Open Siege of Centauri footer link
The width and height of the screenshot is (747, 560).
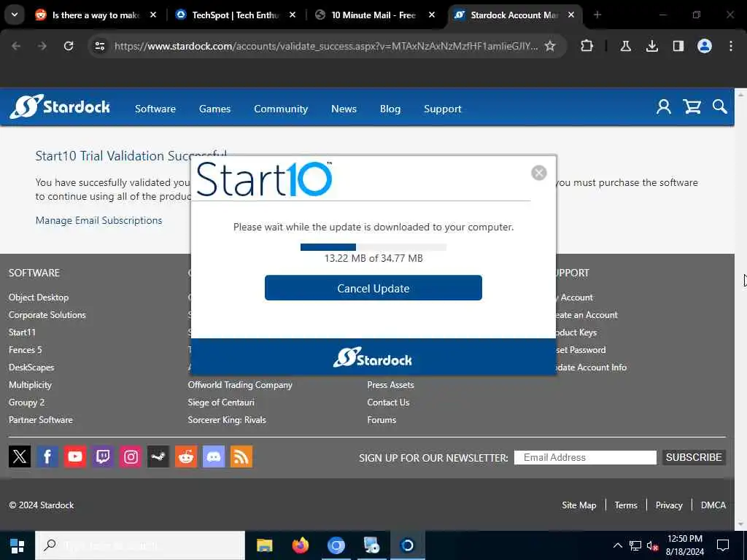[x=221, y=402]
